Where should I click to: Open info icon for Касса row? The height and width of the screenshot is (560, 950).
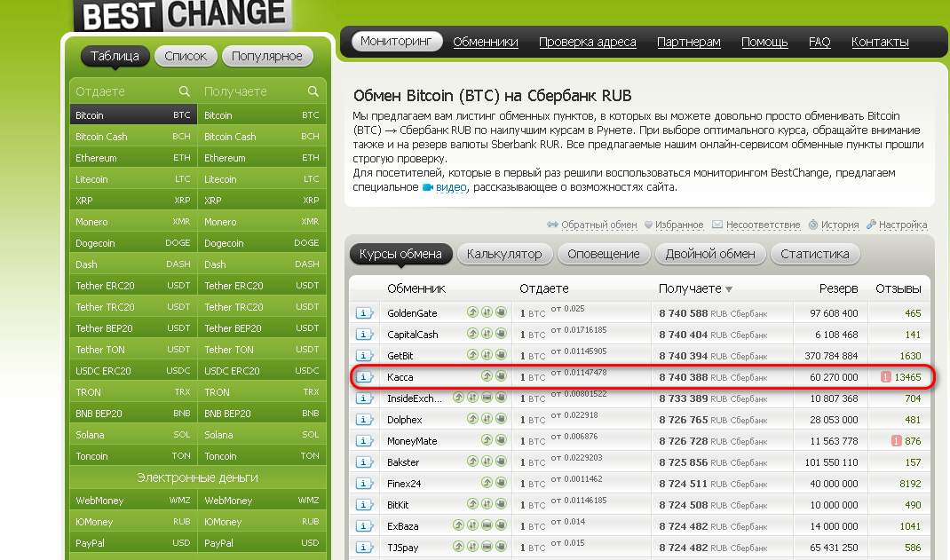point(363,376)
